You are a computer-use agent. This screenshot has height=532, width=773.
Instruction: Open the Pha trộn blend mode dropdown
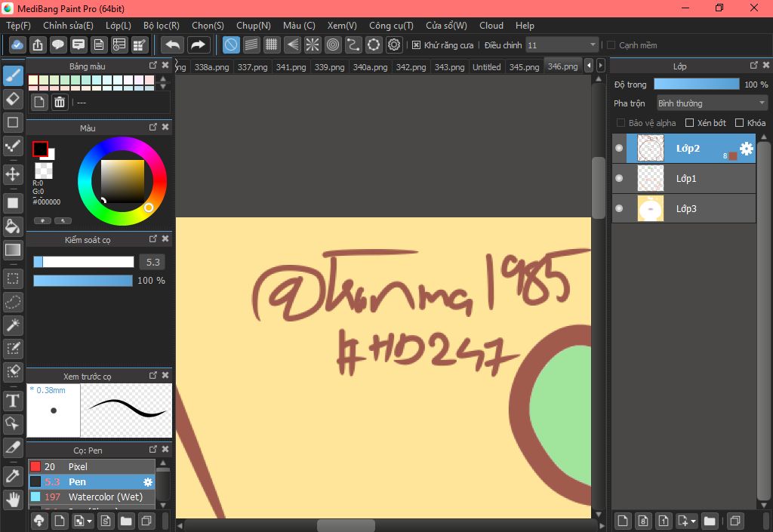[x=712, y=103]
